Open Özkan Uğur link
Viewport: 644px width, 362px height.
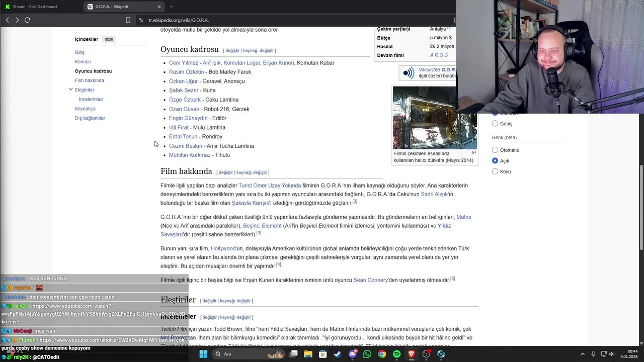click(183, 81)
